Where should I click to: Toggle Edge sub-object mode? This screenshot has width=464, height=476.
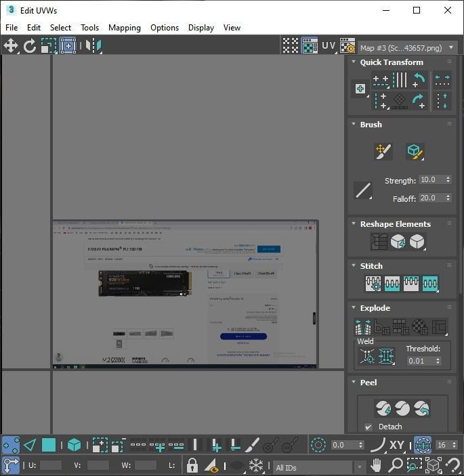coord(30,445)
